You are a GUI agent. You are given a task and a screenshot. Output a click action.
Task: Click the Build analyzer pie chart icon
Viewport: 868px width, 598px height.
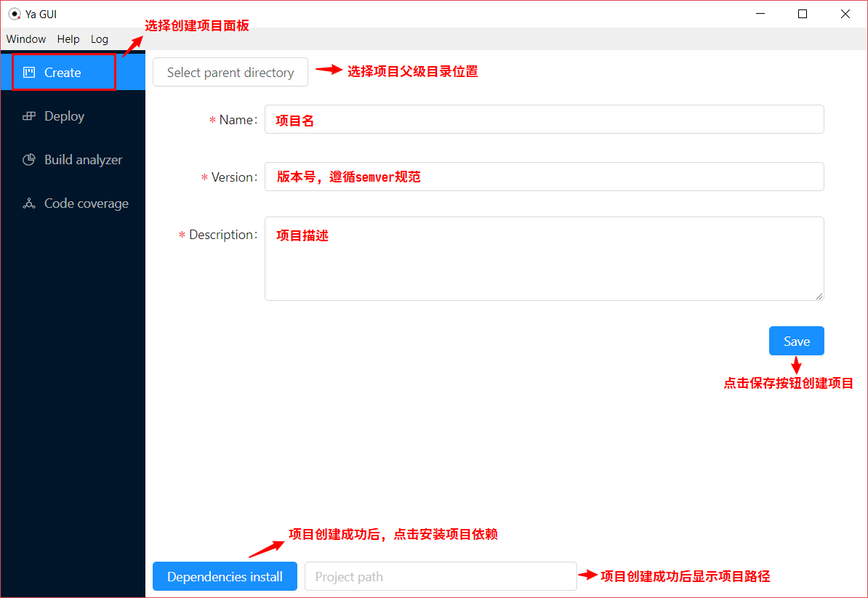pos(29,160)
